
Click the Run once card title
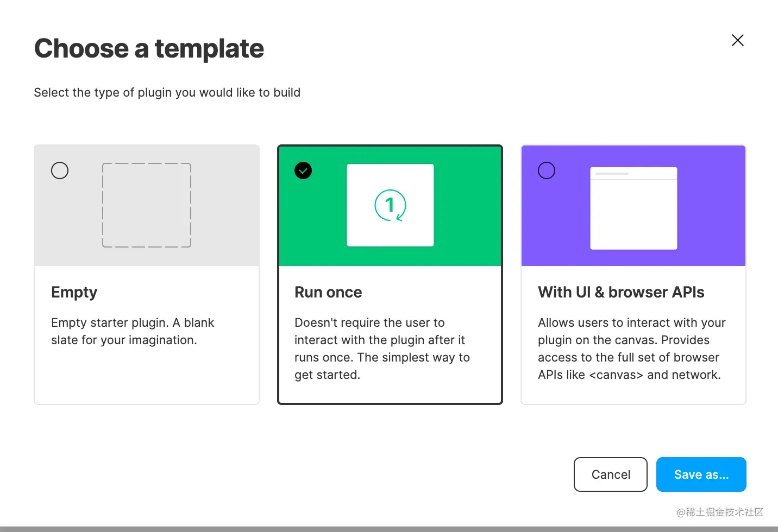(328, 292)
